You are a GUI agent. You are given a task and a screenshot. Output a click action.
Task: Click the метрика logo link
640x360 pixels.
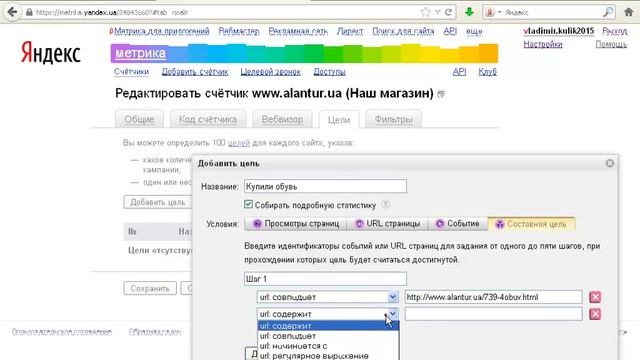pyautogui.click(x=140, y=53)
